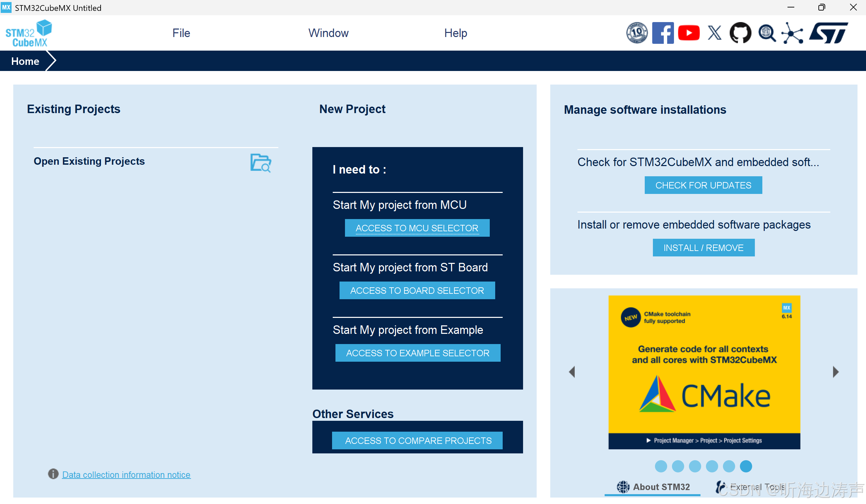
Task: Click the info icon beside data collection notice
Action: (53, 474)
